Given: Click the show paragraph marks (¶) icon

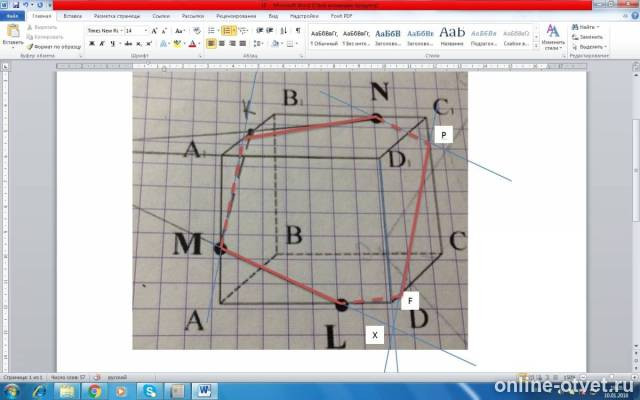Looking at the screenshot, I should (x=297, y=31).
